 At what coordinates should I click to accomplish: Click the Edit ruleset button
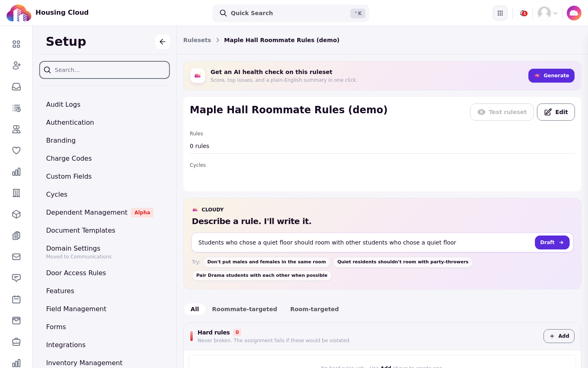(x=556, y=112)
